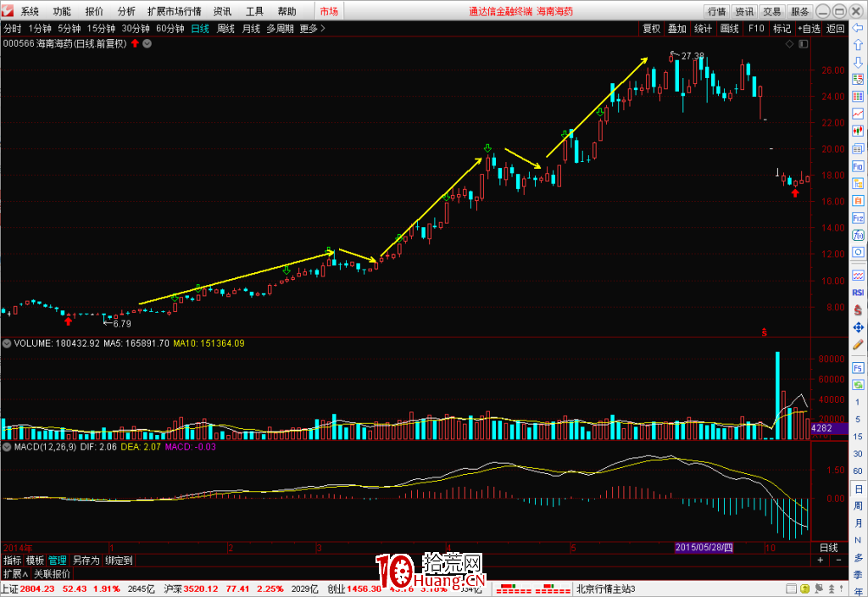Zoom in chart with plus button

pos(821,561)
